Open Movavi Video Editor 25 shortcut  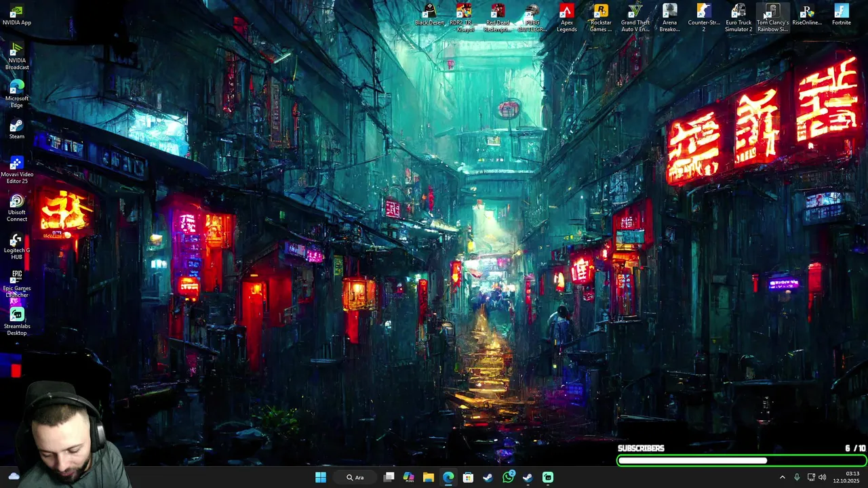[x=17, y=170]
